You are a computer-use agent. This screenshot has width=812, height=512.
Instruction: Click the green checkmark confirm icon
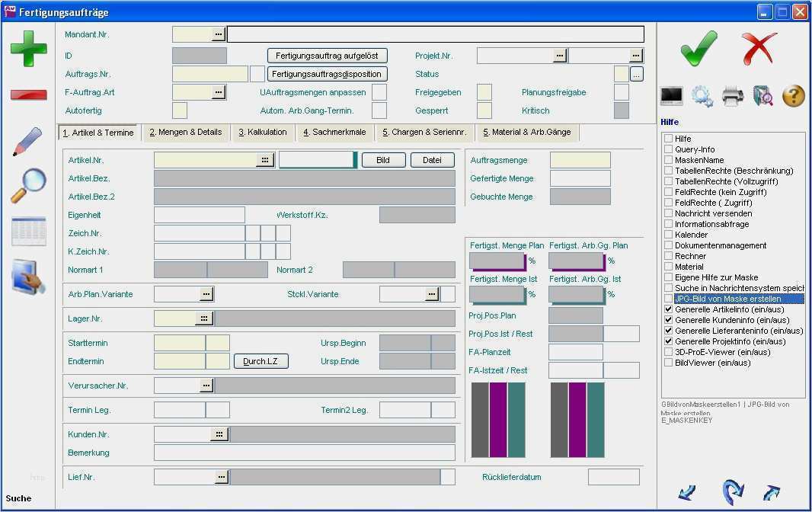pyautogui.click(x=699, y=49)
